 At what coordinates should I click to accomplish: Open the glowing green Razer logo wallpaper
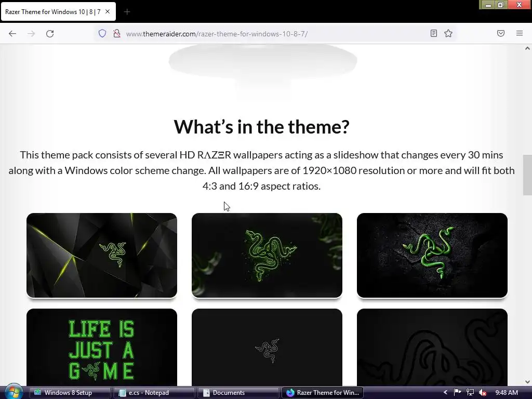point(267,255)
